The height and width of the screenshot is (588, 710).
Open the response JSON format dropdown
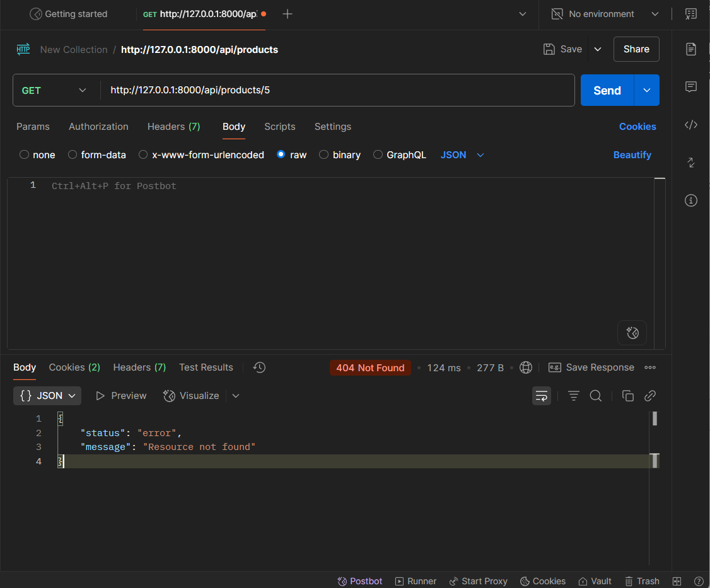47,396
